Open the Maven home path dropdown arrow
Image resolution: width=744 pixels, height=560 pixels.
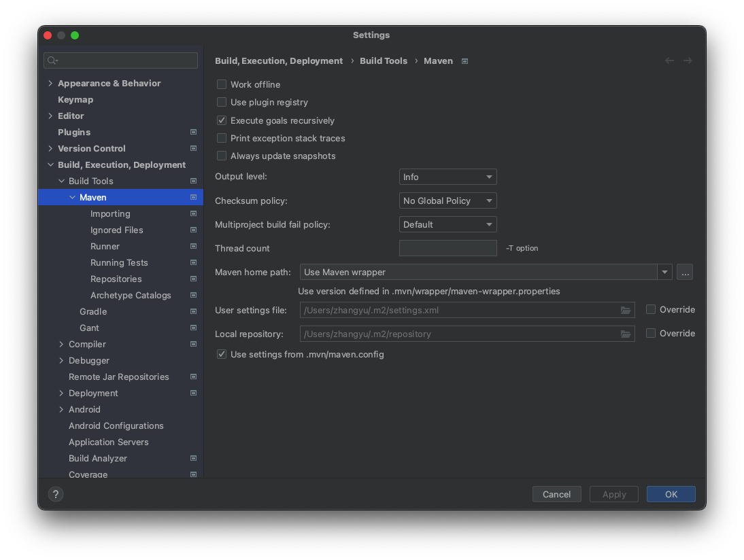[664, 272]
